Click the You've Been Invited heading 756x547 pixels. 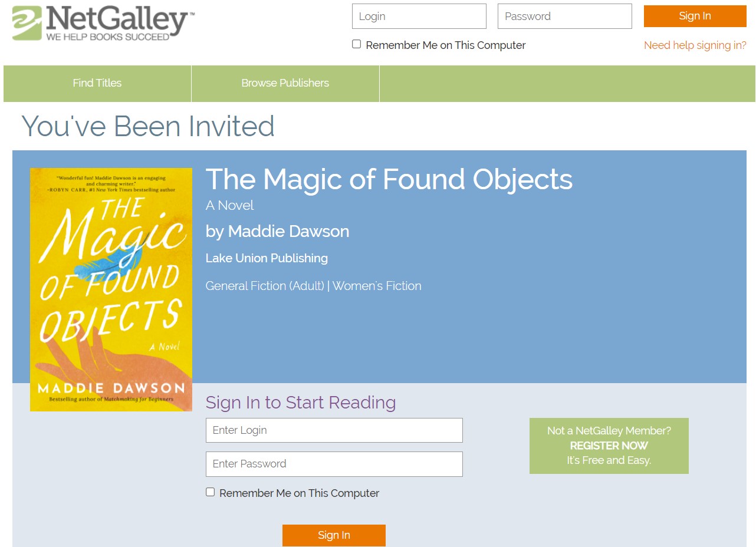pos(148,126)
